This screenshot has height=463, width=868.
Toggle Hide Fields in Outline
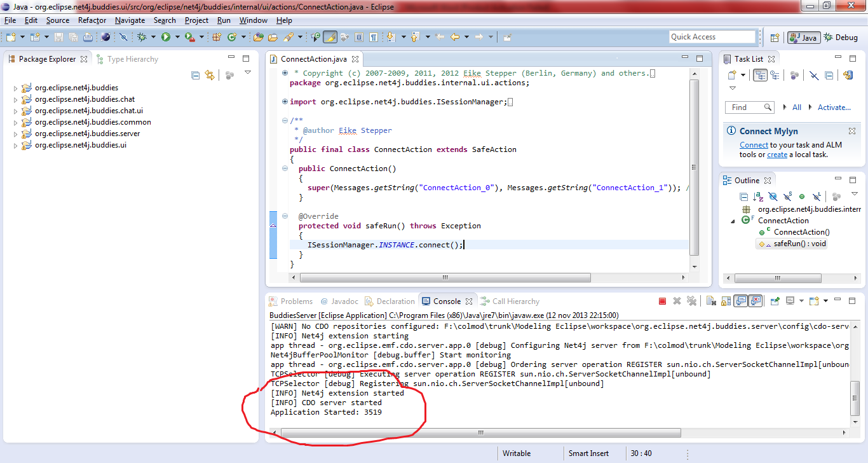click(773, 197)
